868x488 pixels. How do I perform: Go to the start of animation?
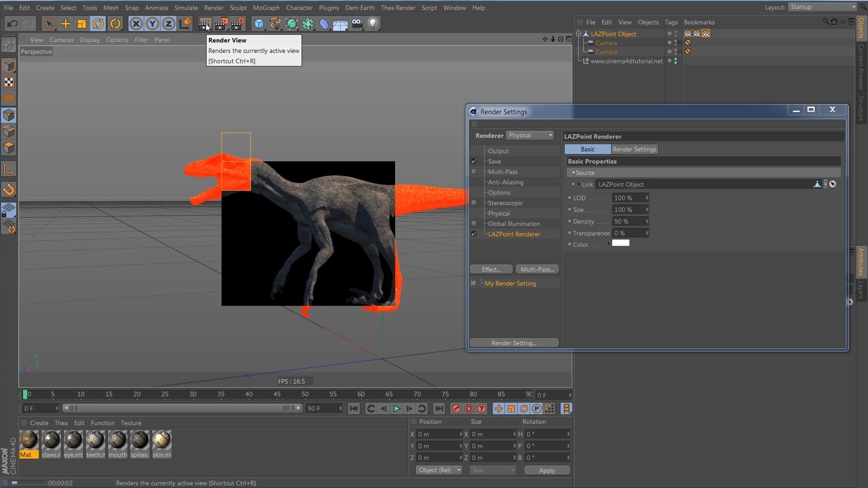354,408
